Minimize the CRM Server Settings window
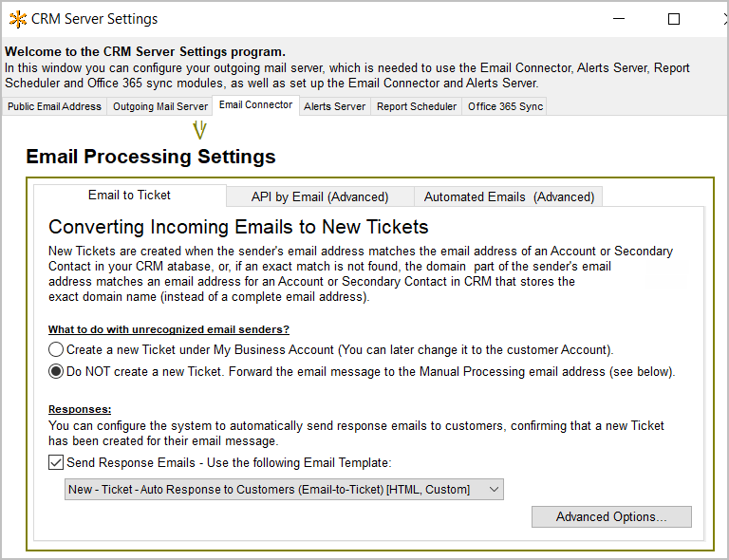This screenshot has height=560, width=729. coord(619,19)
